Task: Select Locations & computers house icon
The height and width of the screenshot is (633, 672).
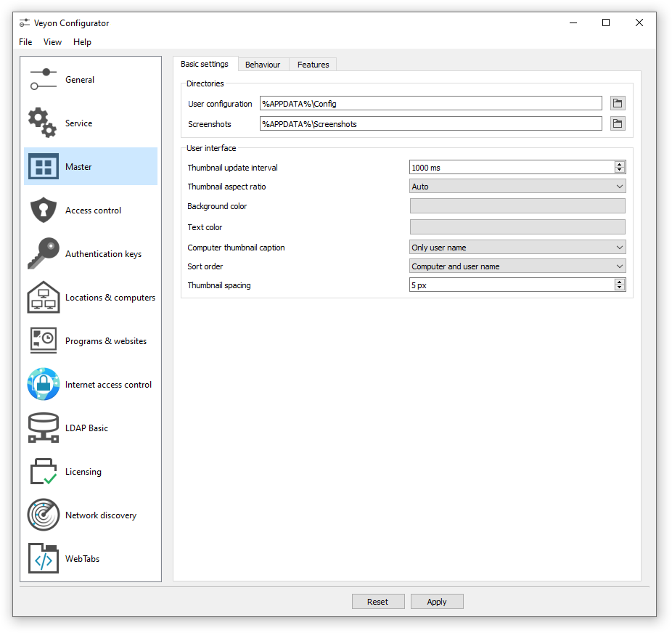Action: click(x=43, y=298)
